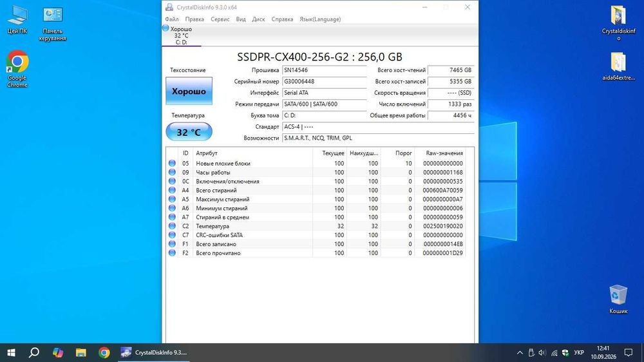Image resolution: width=644 pixels, height=362 pixels.
Task: Open the Windows Start menu
Action: pyautogui.click(x=12, y=352)
